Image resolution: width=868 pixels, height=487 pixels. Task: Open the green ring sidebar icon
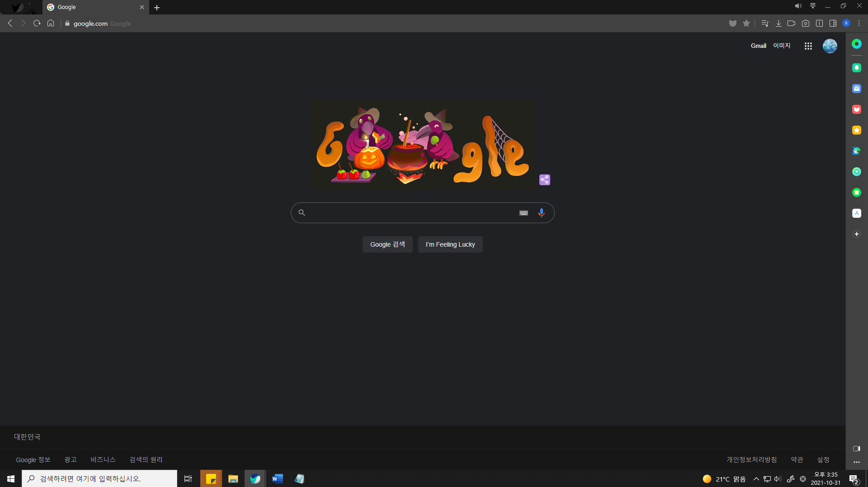[857, 44]
